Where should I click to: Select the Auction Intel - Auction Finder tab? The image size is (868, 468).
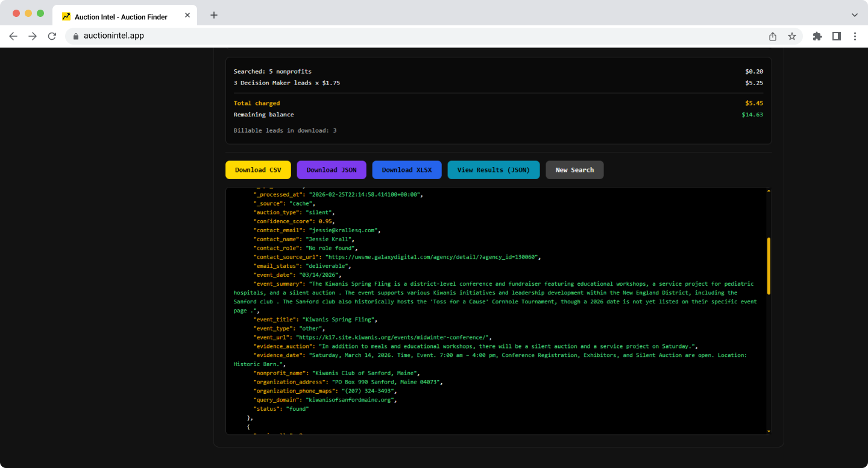point(121,16)
